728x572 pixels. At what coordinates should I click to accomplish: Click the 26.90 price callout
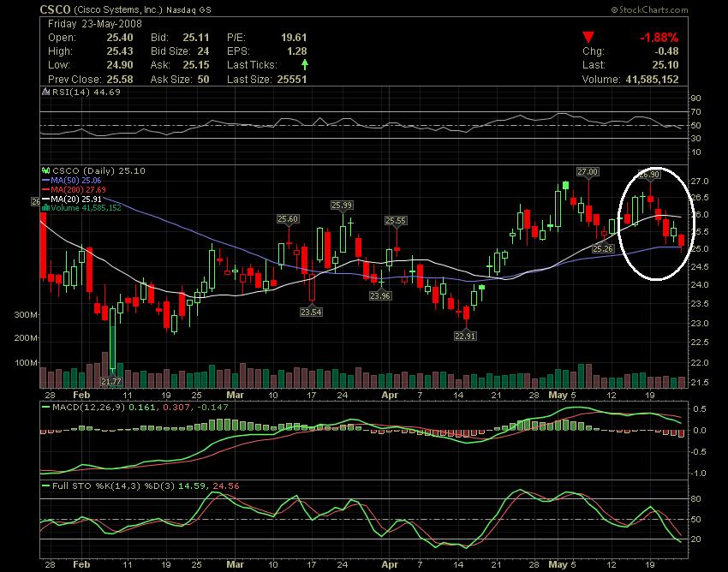click(649, 175)
